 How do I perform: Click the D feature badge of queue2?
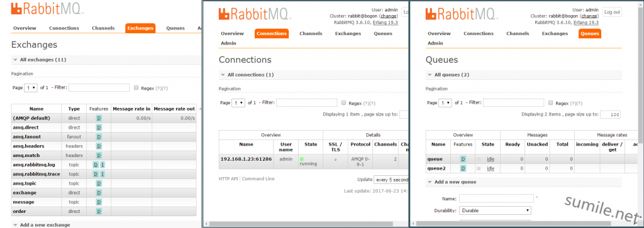click(463, 168)
